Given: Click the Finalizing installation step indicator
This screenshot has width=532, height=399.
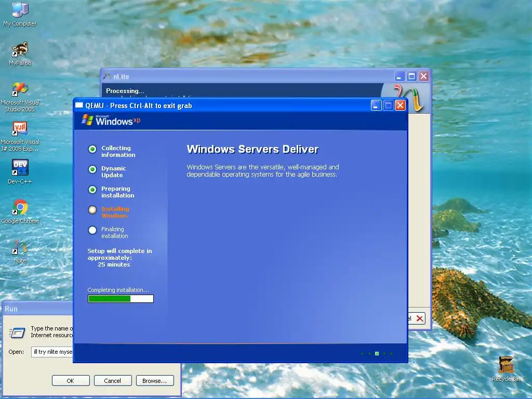Looking at the screenshot, I should 92,230.
